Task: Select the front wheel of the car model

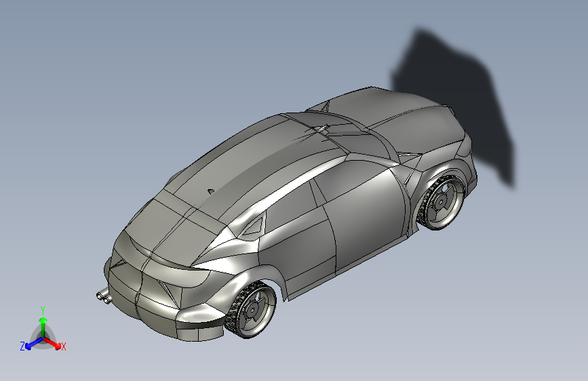Action: pos(442,203)
